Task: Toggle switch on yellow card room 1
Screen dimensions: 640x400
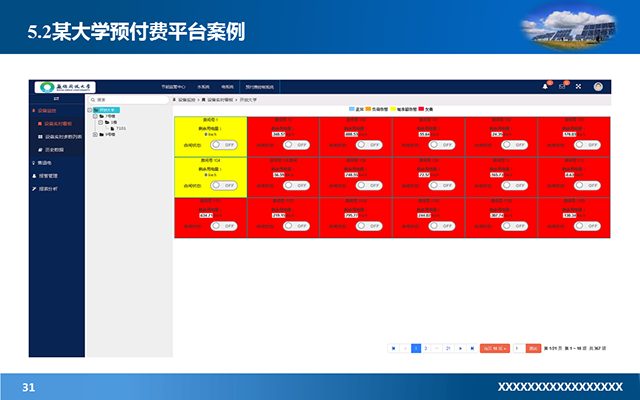Action: 224,145
